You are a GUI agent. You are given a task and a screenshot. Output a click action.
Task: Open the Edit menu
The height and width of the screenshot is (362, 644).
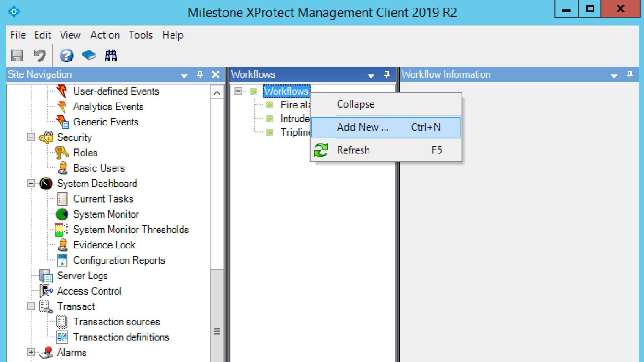coord(43,35)
